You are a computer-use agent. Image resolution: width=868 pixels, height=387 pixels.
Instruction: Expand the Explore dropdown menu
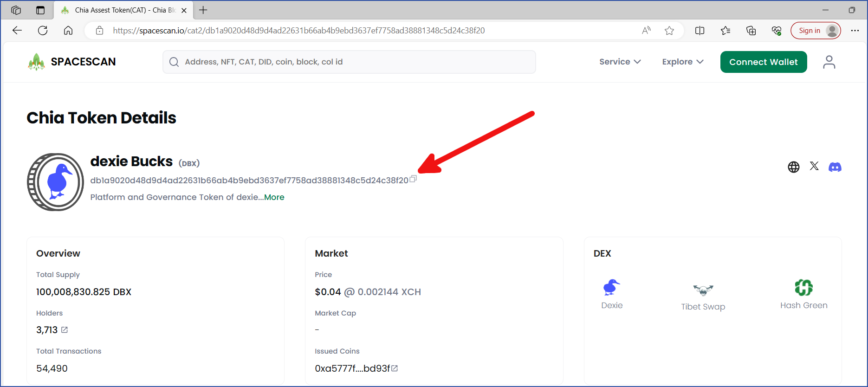tap(683, 62)
